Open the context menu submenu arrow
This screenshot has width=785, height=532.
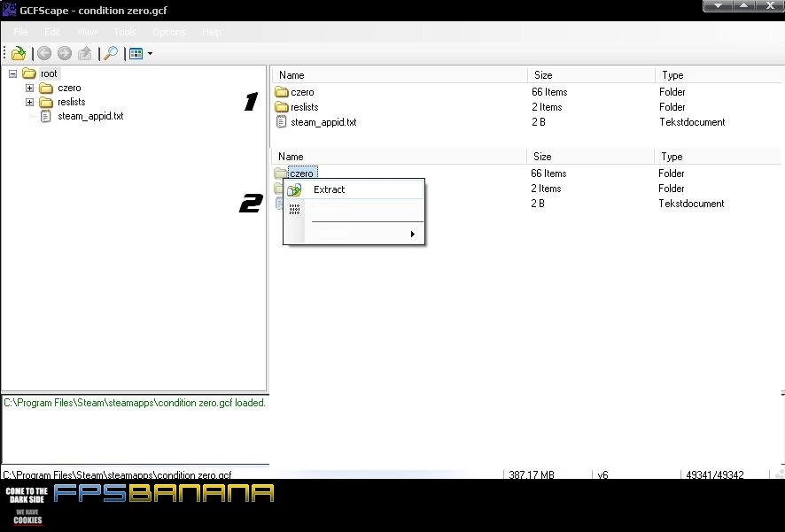[413, 234]
